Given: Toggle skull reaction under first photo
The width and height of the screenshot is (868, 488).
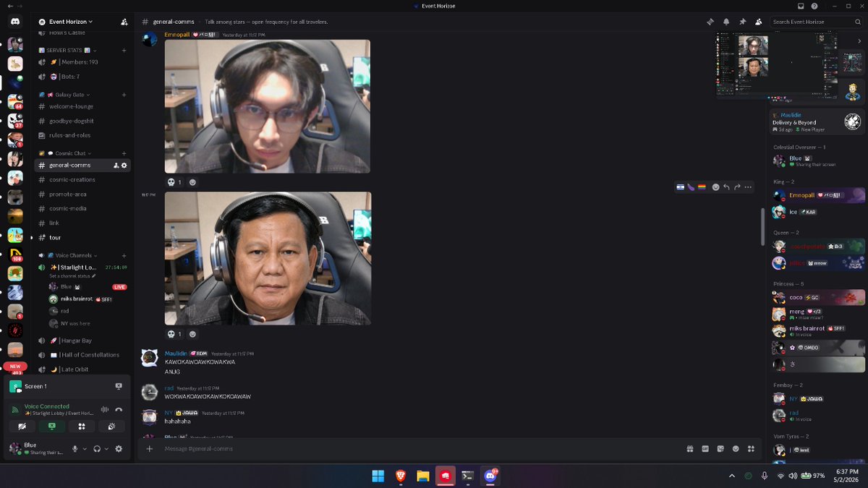Looking at the screenshot, I should [175, 182].
